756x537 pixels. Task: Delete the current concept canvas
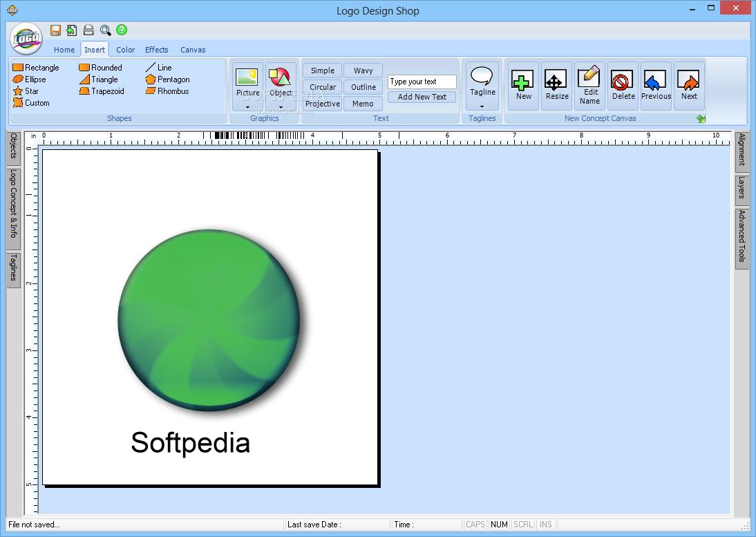(x=623, y=86)
